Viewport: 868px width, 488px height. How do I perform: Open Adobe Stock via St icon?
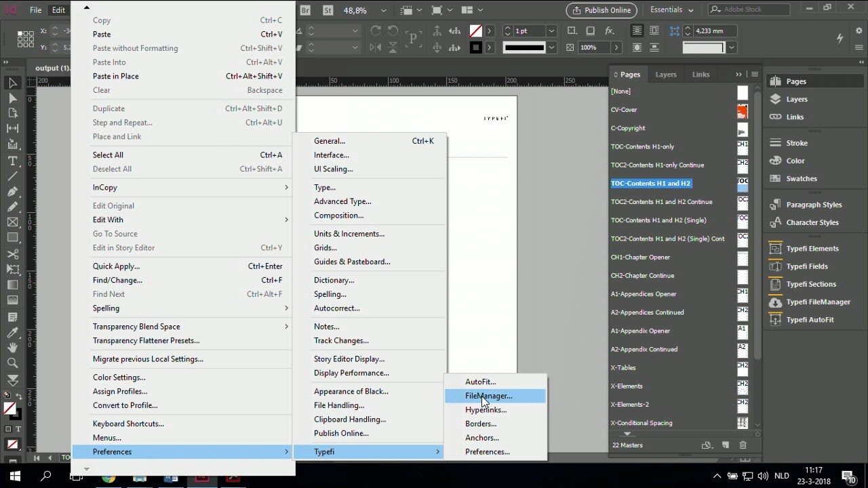point(328,10)
